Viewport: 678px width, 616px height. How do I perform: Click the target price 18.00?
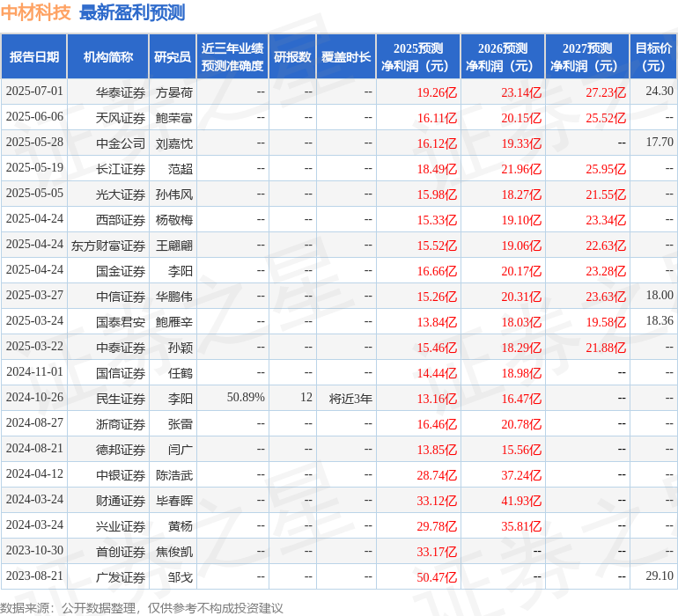(660, 296)
